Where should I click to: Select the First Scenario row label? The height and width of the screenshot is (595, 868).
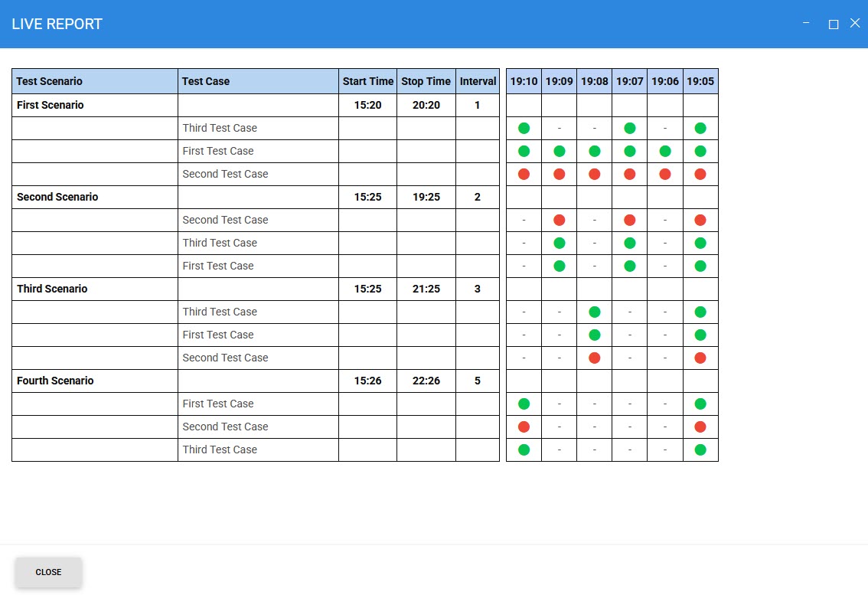pos(51,105)
